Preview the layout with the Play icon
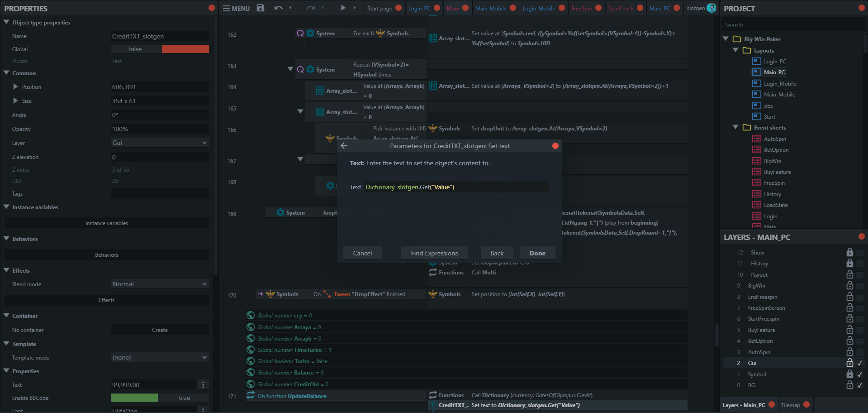This screenshot has height=413, width=868. 343,8
